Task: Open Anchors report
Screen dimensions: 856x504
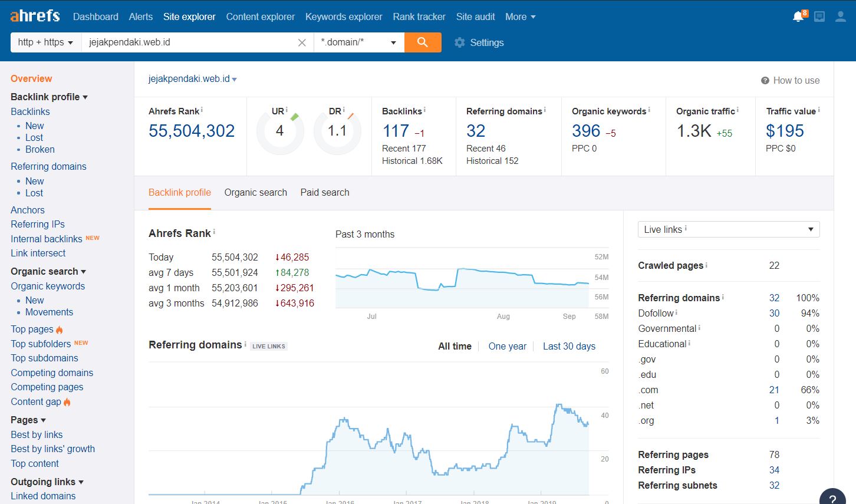Action: 28,210
